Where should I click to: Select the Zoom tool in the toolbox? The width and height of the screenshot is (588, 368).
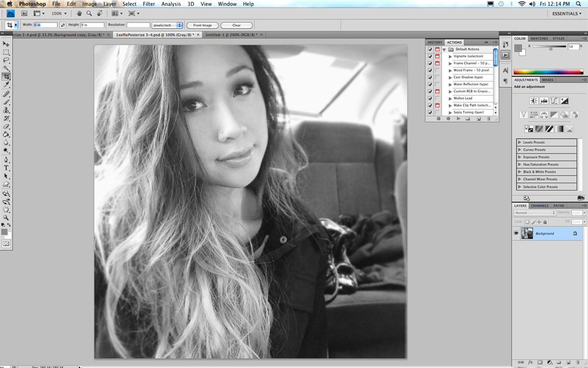(6, 218)
